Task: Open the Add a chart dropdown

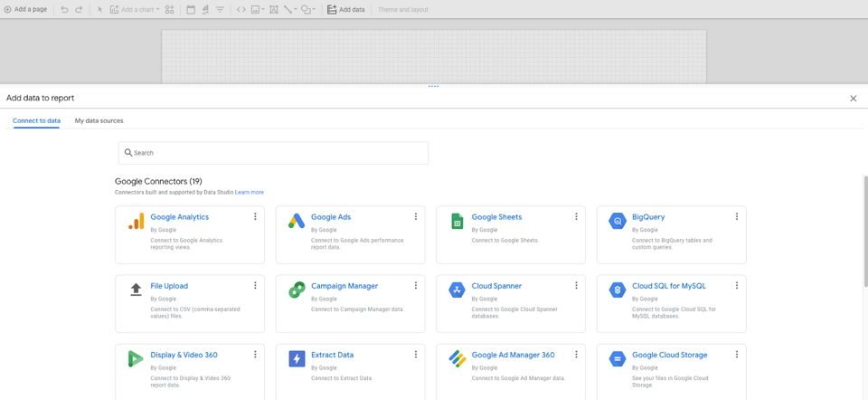Action: point(135,10)
